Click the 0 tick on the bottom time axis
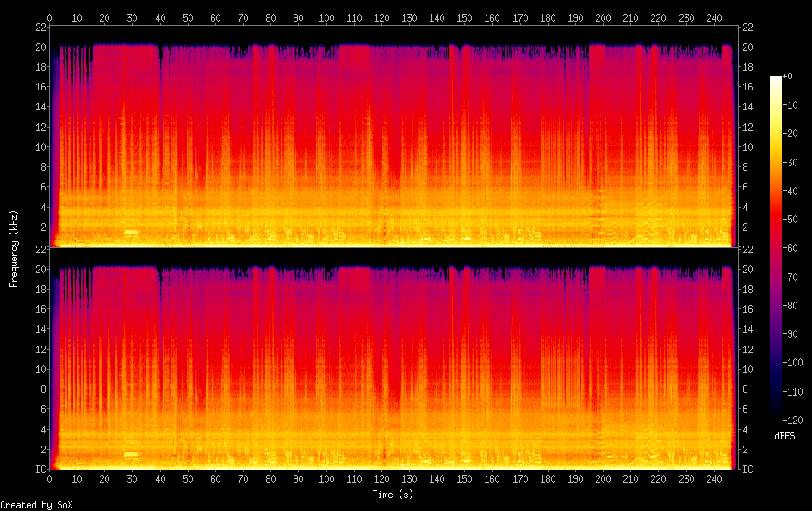The image size is (812, 511). tap(49, 478)
